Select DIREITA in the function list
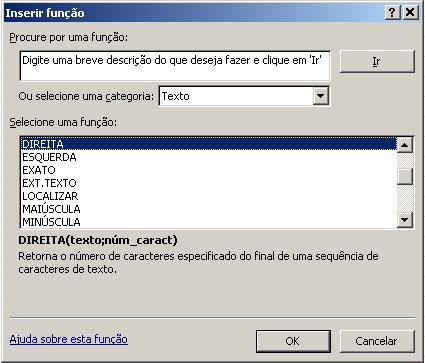 [x=209, y=144]
